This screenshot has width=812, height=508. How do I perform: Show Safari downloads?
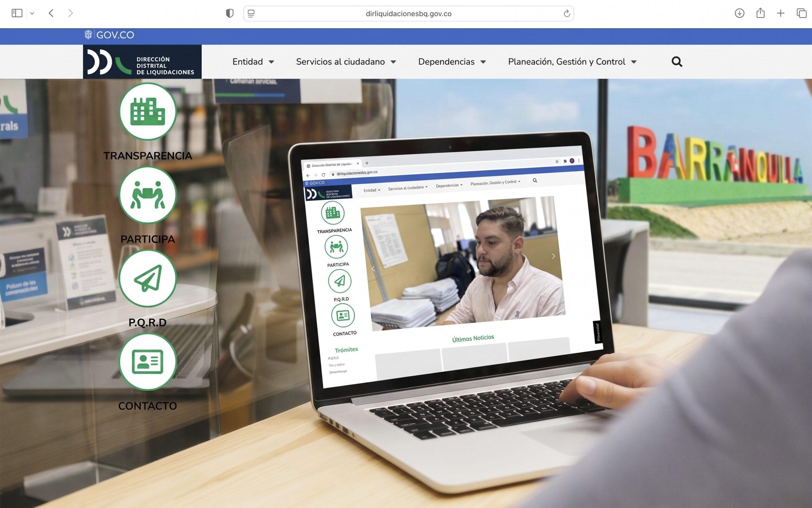739,13
